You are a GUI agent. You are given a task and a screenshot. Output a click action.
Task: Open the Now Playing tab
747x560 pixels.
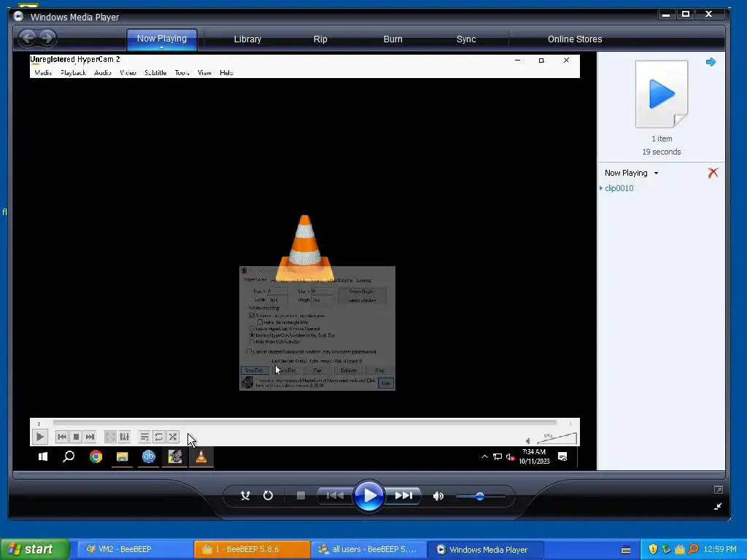161,38
